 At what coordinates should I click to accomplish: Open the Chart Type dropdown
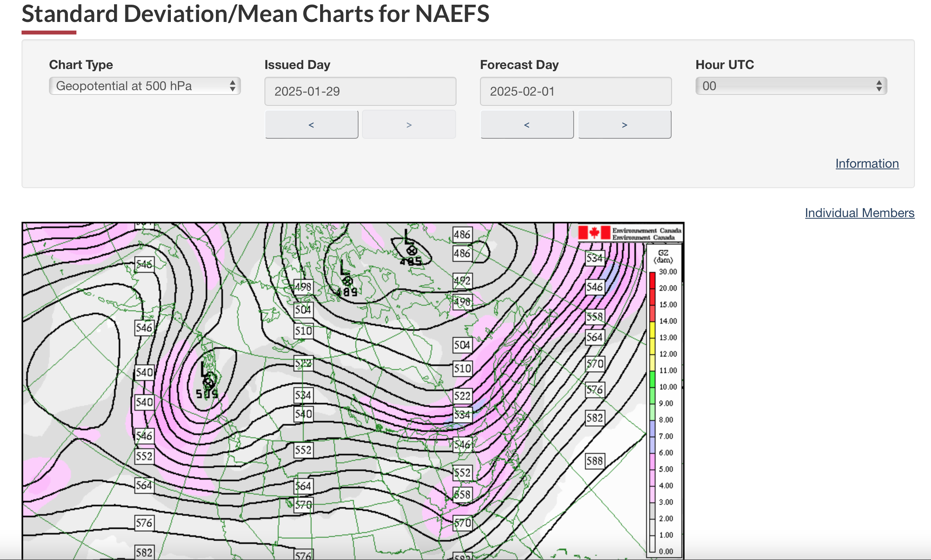coord(145,86)
